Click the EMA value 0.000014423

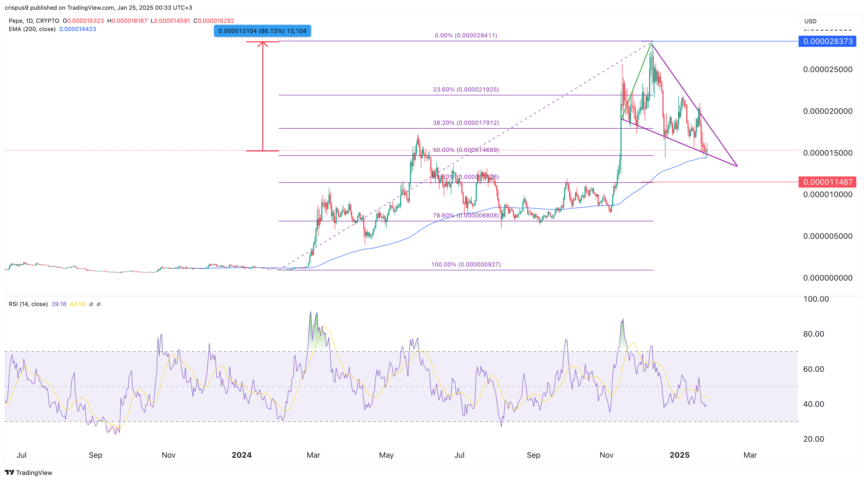coord(77,29)
